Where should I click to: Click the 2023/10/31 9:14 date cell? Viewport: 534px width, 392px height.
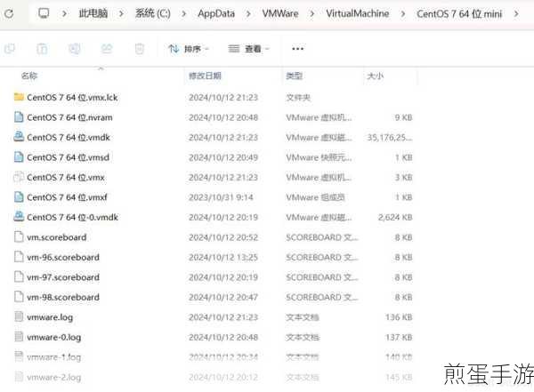tap(221, 197)
